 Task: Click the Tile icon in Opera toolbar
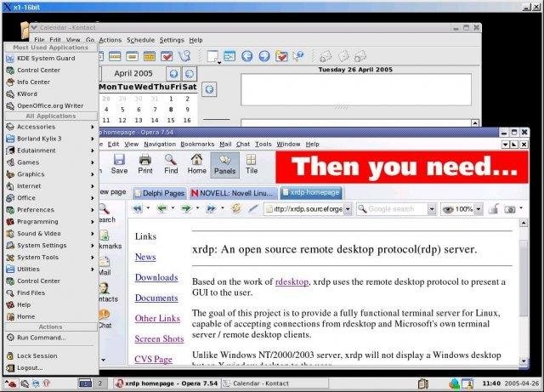click(x=252, y=164)
